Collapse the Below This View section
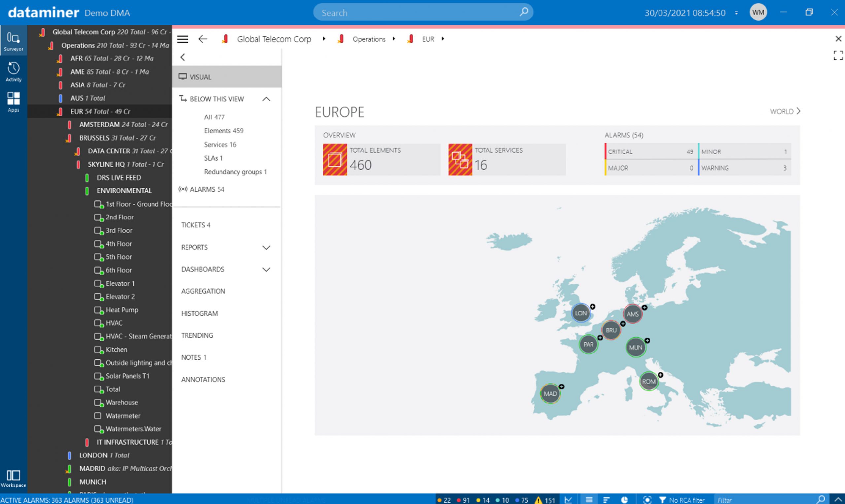This screenshot has height=504, width=845. (x=266, y=99)
